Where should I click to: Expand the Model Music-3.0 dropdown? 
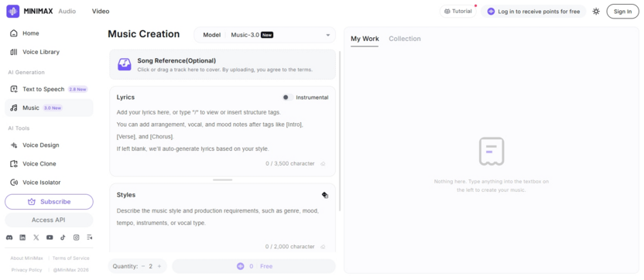(265, 35)
